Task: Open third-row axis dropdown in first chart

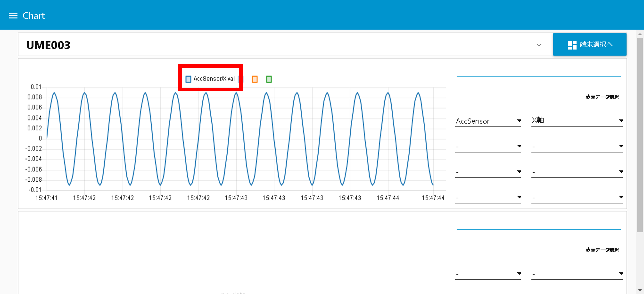Action: click(x=577, y=172)
